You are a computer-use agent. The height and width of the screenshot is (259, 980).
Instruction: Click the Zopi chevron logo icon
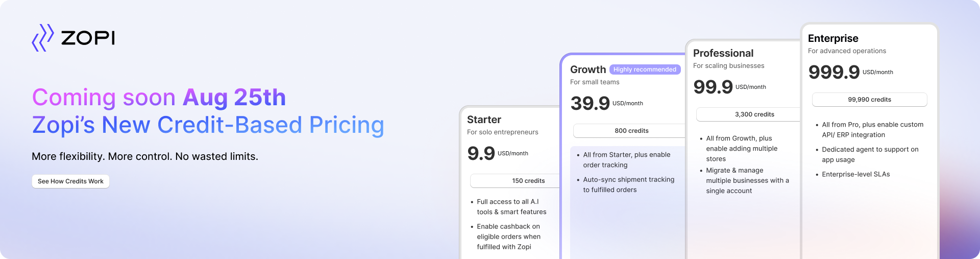43,38
